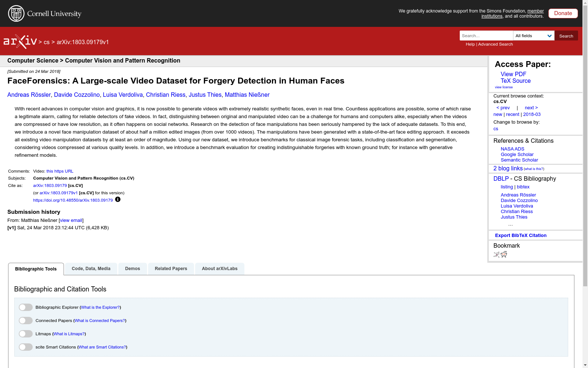This screenshot has height=368, width=588.
Task: Switch to Related Papers tab
Action: click(171, 269)
